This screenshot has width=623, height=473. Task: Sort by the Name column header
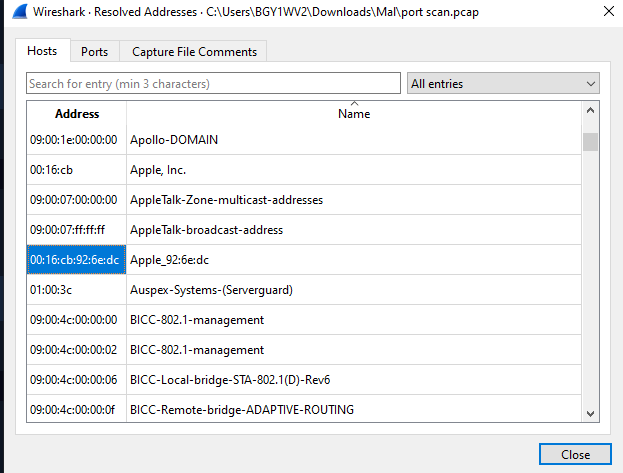click(354, 114)
